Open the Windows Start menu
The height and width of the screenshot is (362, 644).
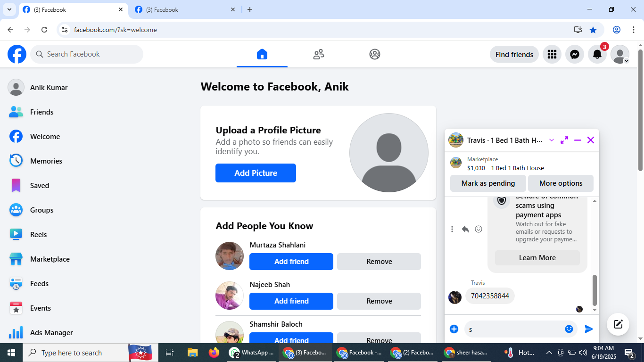[x=11, y=353]
